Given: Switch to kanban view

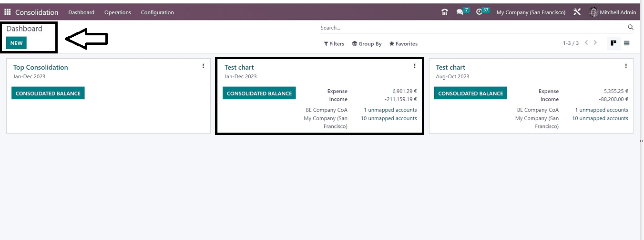Looking at the screenshot, I should [x=613, y=43].
